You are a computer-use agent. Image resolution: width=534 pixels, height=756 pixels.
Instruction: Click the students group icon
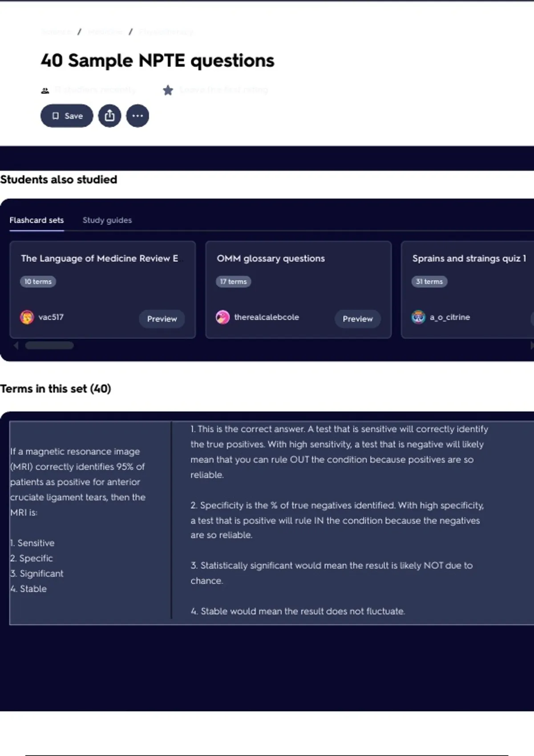[x=45, y=91]
